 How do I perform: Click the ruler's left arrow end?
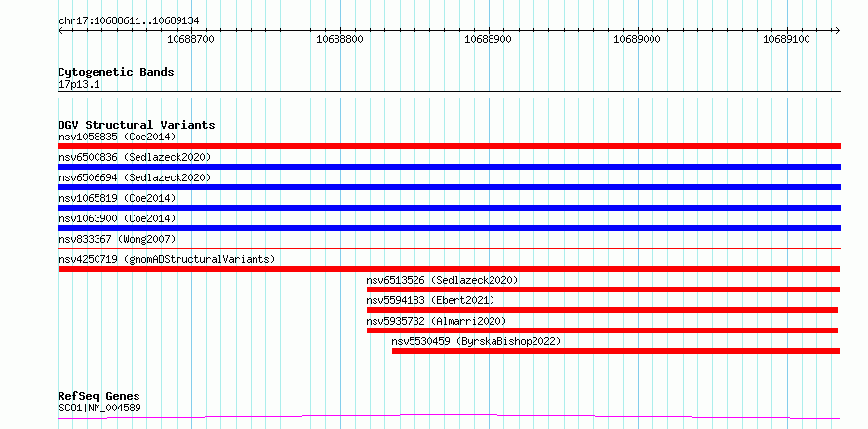point(60,30)
